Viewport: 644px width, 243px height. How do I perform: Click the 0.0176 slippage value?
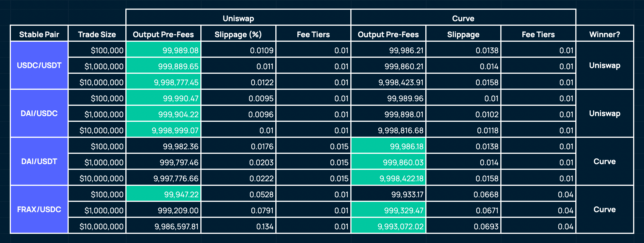coord(262,146)
